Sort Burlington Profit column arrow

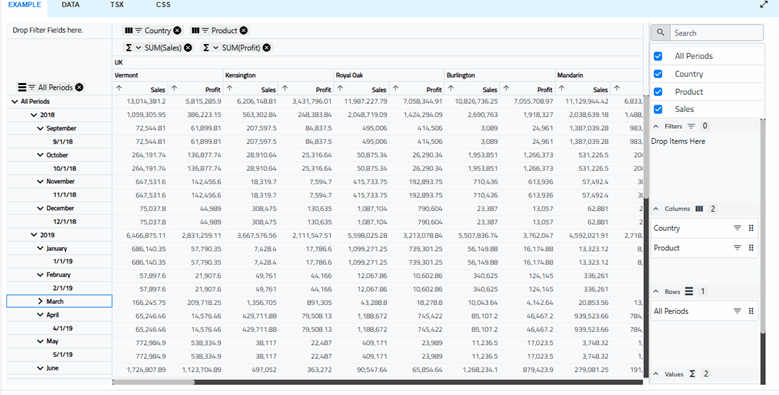(x=506, y=88)
